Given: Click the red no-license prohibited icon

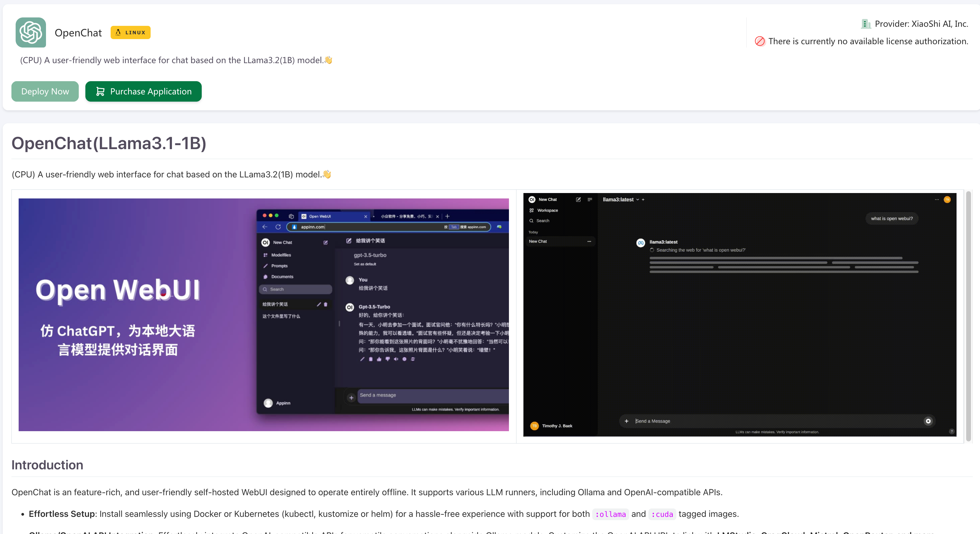Looking at the screenshot, I should point(760,41).
